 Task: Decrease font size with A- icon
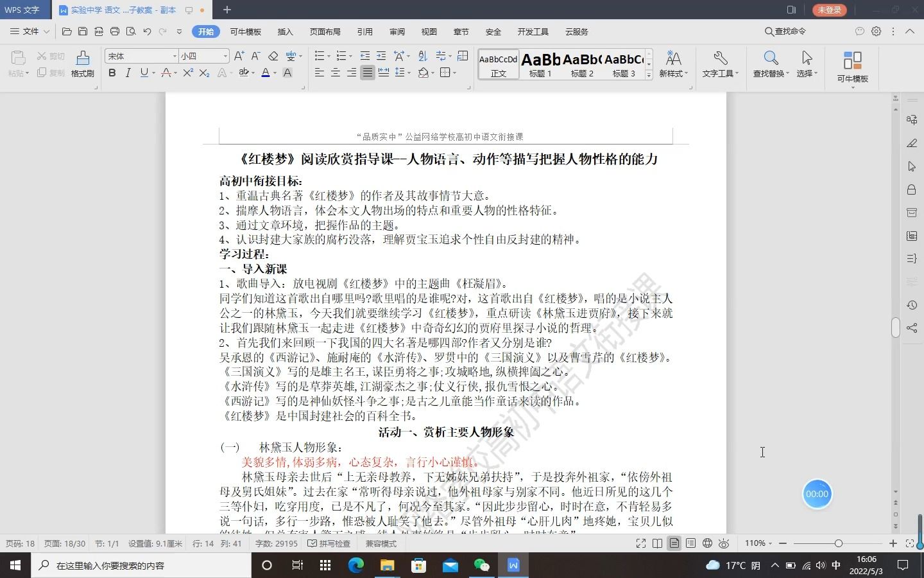[255, 56]
